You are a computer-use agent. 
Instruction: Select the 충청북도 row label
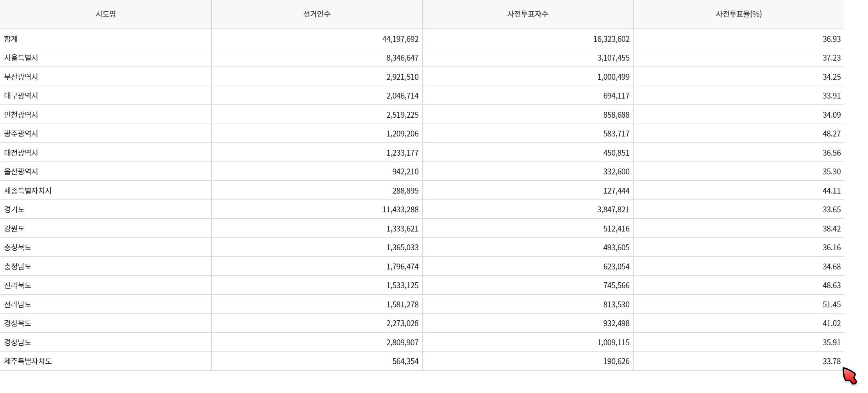[18, 248]
